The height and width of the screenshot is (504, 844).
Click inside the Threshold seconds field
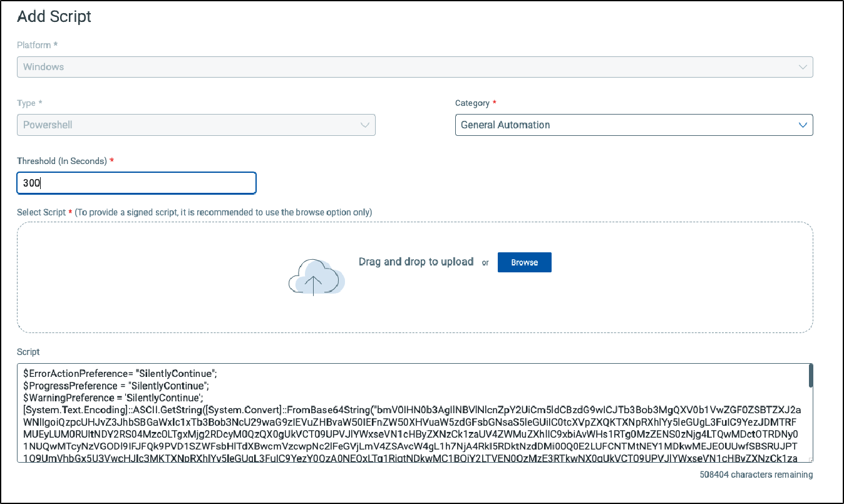pyautogui.click(x=136, y=183)
